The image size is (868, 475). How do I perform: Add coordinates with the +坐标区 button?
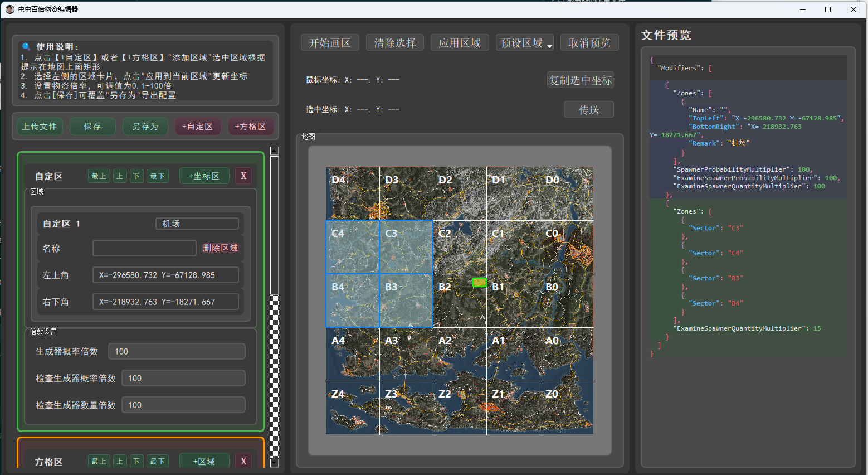(x=204, y=176)
